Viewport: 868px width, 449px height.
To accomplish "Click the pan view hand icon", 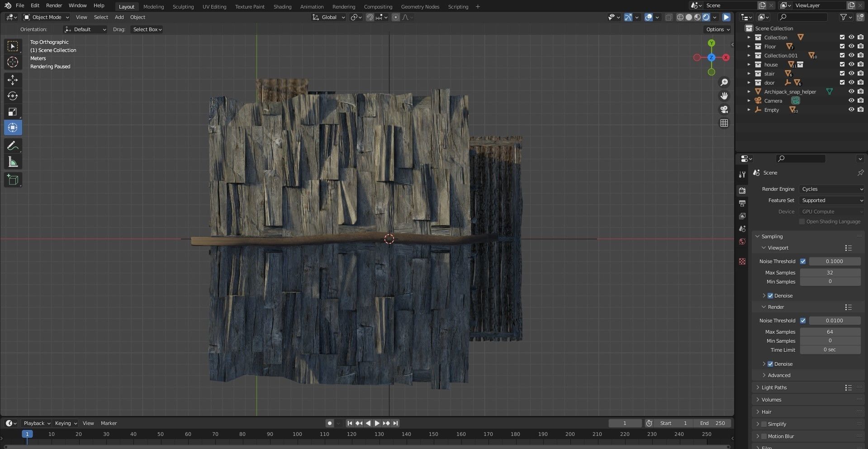I will (x=724, y=96).
